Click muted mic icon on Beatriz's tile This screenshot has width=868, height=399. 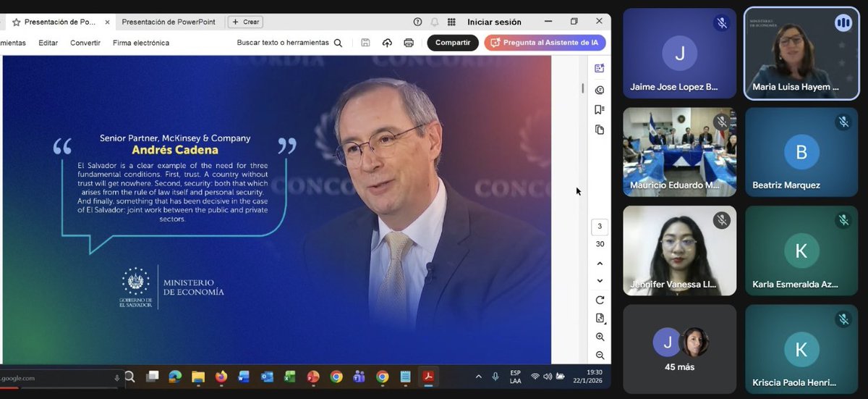click(843, 122)
